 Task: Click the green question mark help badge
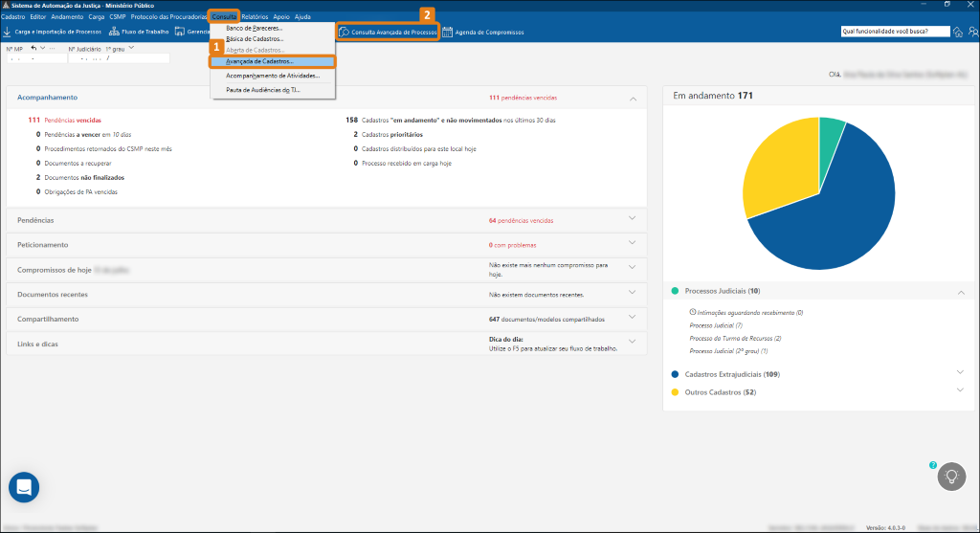coord(933,465)
